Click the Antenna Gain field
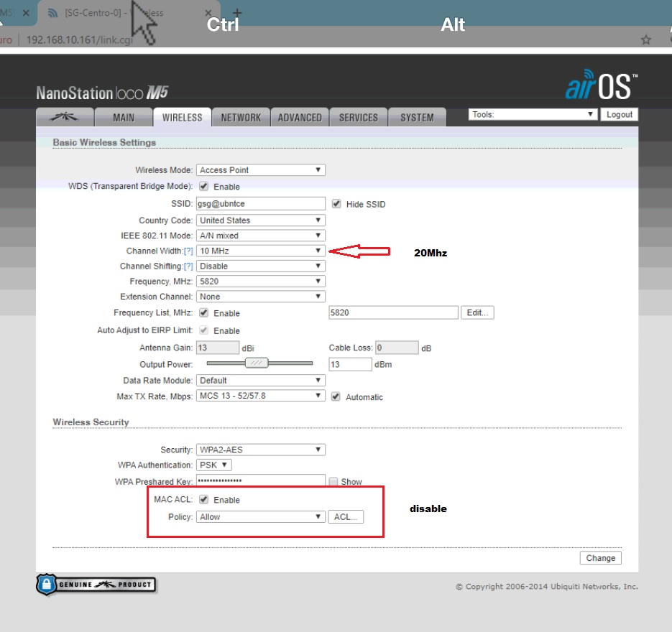This screenshot has height=632, width=672. pos(218,348)
